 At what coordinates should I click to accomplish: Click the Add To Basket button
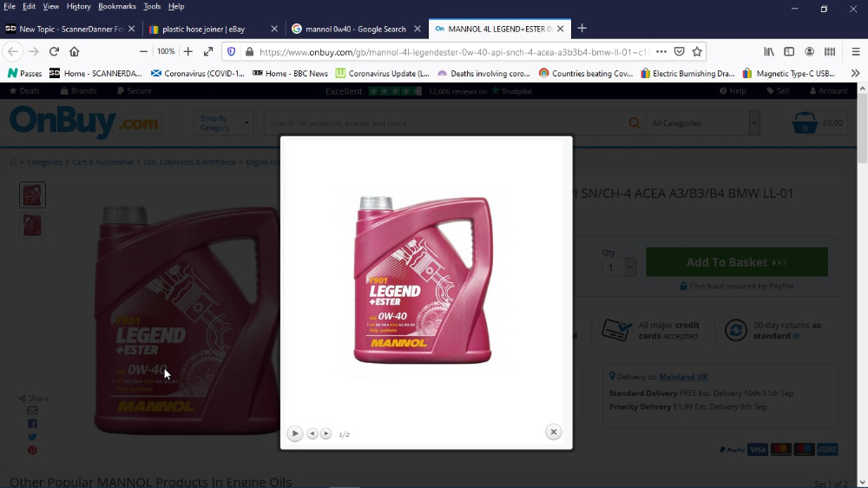click(737, 262)
